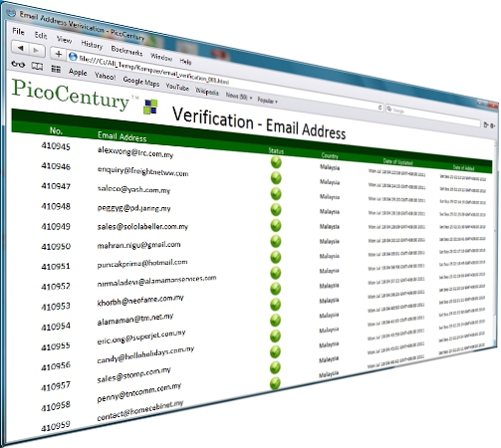Viewport: 501px width, 448px height.
Task: Open the Reading List glasses icon
Action: pos(18,64)
